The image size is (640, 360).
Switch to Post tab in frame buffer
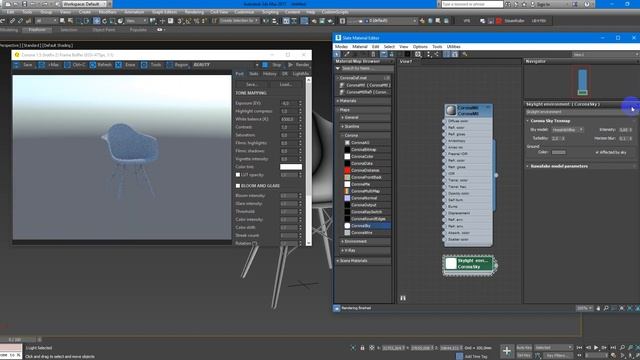coord(240,74)
